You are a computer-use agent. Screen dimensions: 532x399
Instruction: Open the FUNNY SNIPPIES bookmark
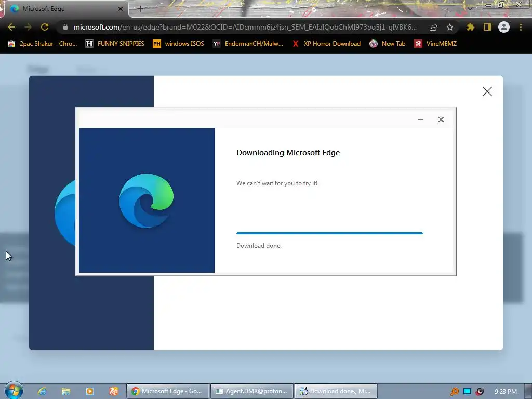pos(115,44)
